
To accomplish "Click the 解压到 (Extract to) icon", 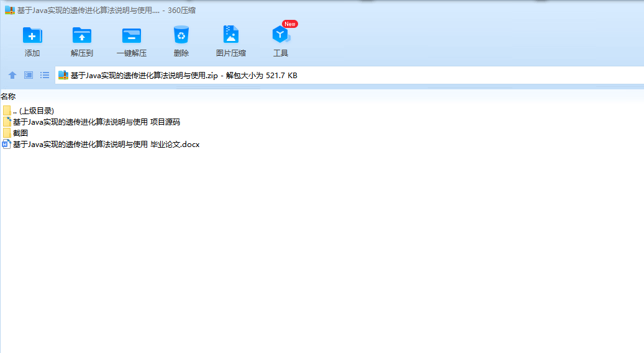I will (x=82, y=35).
